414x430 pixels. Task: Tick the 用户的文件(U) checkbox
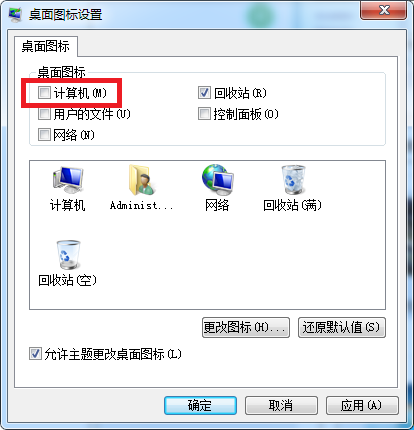click(44, 114)
